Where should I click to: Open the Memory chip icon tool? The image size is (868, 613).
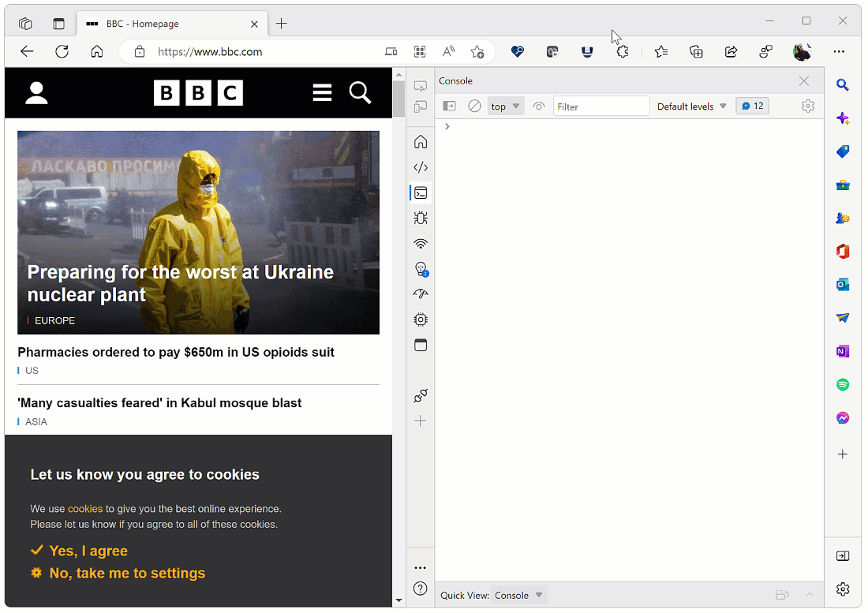click(x=421, y=320)
